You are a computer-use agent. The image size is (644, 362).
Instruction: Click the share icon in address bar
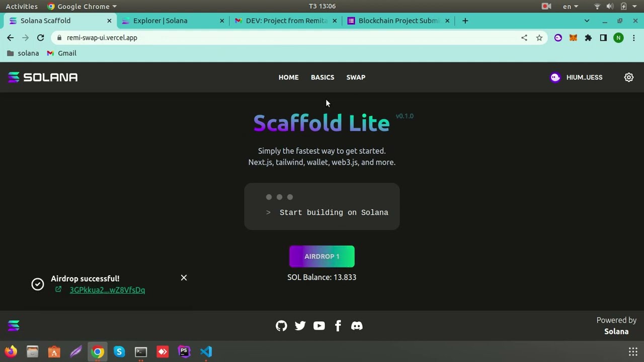pyautogui.click(x=524, y=38)
